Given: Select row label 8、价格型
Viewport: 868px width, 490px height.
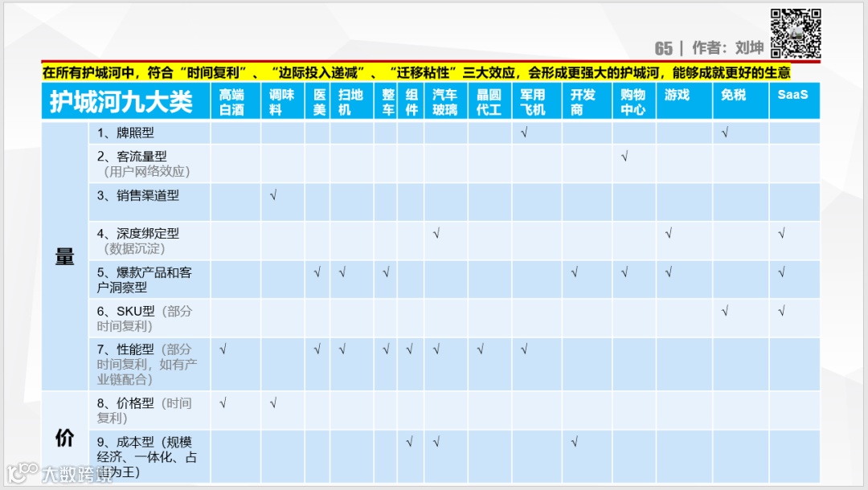Looking at the screenshot, I should point(125,403).
